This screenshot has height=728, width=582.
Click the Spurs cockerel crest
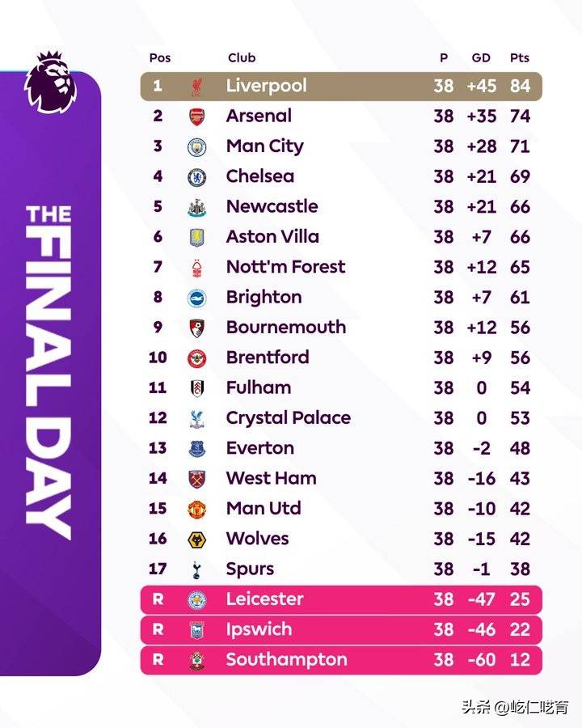pos(196,569)
